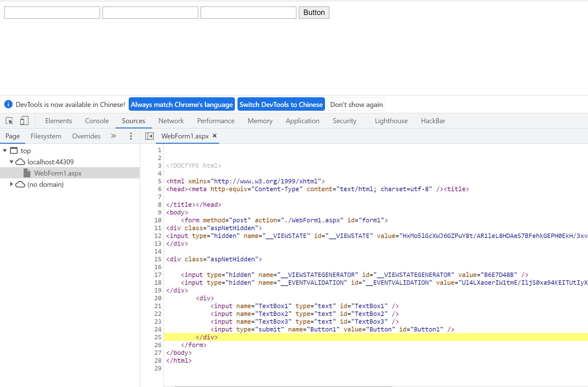Click Always match Chrome's language button
Viewport: 588px width, 387px height.
[x=182, y=104]
